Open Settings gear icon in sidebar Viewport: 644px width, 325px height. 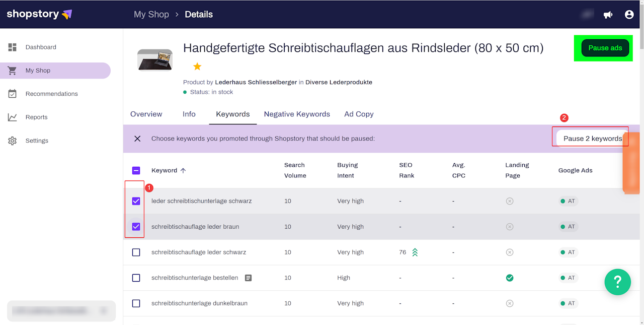tap(13, 141)
